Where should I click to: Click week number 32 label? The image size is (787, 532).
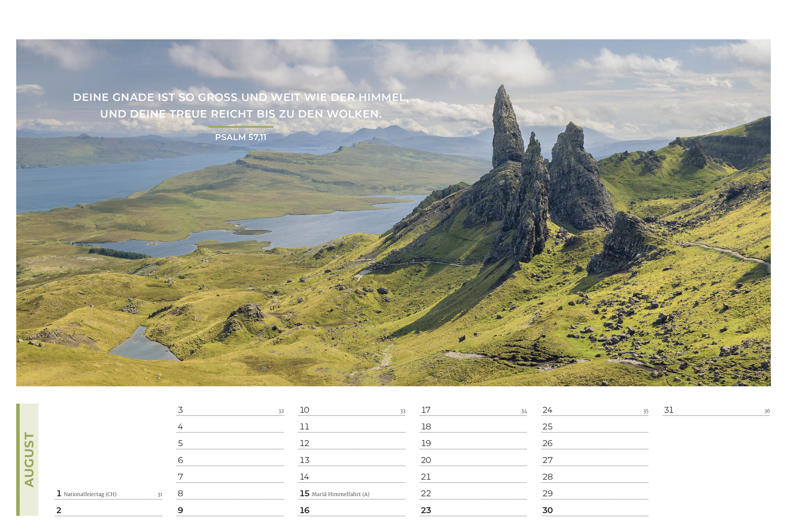(281, 411)
